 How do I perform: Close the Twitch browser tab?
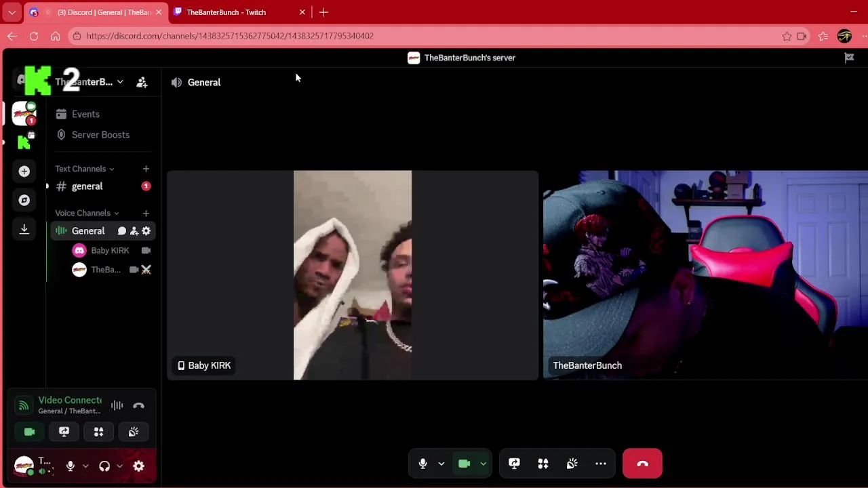click(x=302, y=12)
